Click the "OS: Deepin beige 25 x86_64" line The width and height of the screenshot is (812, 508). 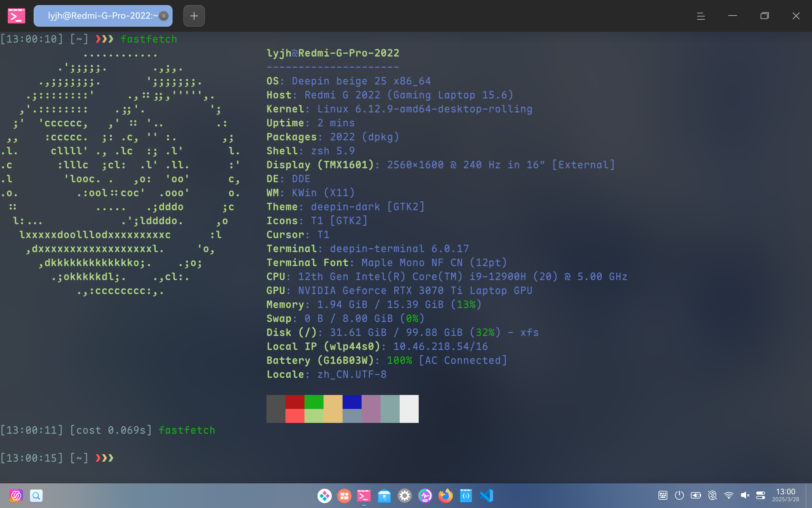point(349,81)
